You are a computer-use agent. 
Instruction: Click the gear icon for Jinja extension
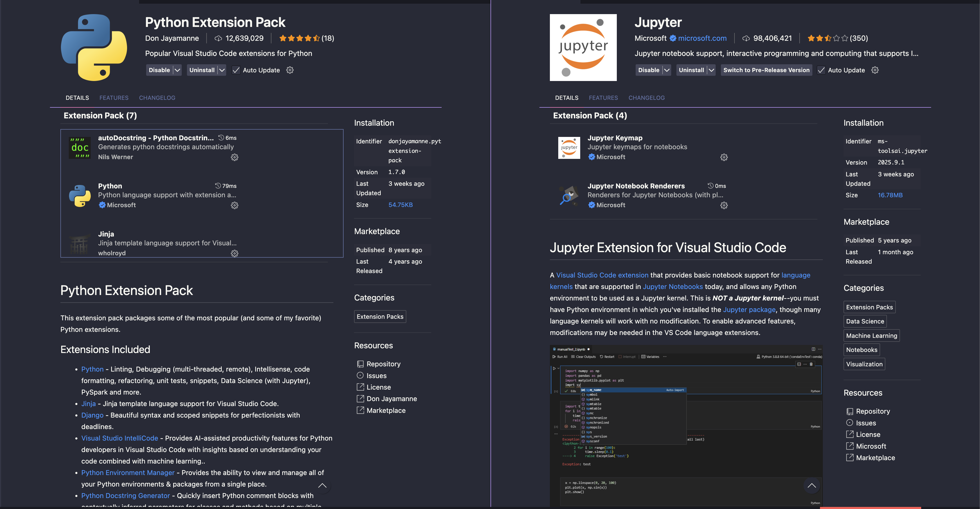click(234, 253)
